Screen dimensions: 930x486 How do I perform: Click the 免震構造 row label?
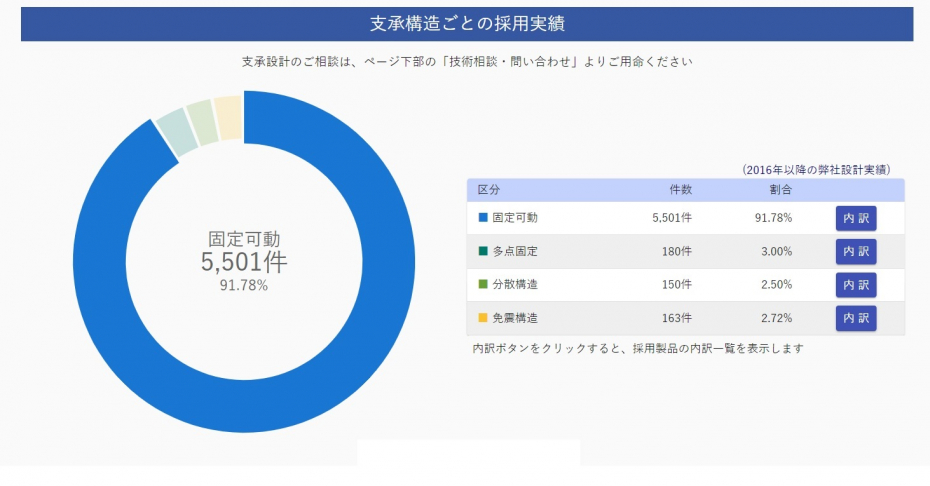pyautogui.click(x=515, y=318)
